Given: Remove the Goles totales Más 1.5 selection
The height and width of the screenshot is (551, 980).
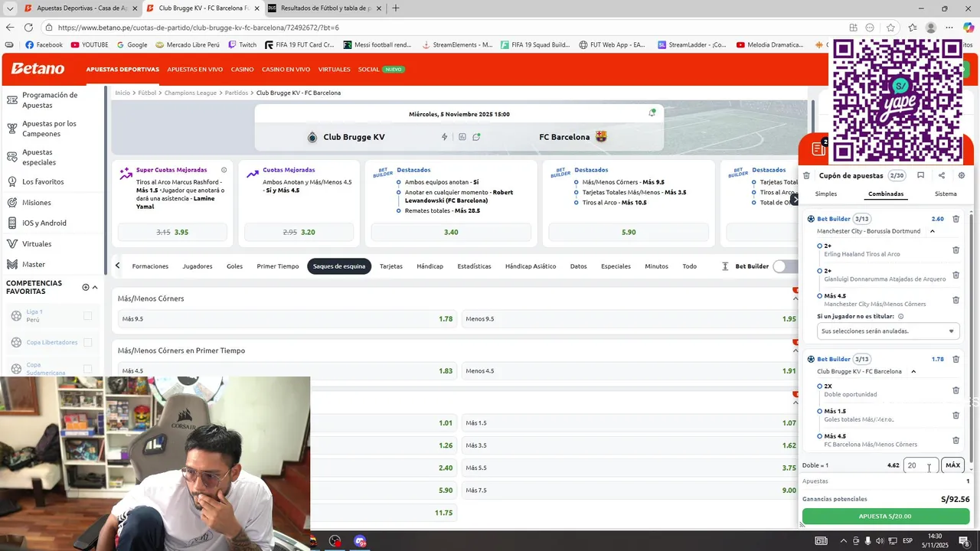Looking at the screenshot, I should click(955, 416).
